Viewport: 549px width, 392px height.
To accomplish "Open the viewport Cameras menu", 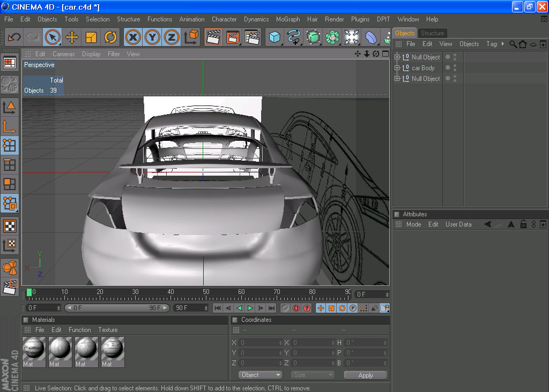I will click(63, 54).
